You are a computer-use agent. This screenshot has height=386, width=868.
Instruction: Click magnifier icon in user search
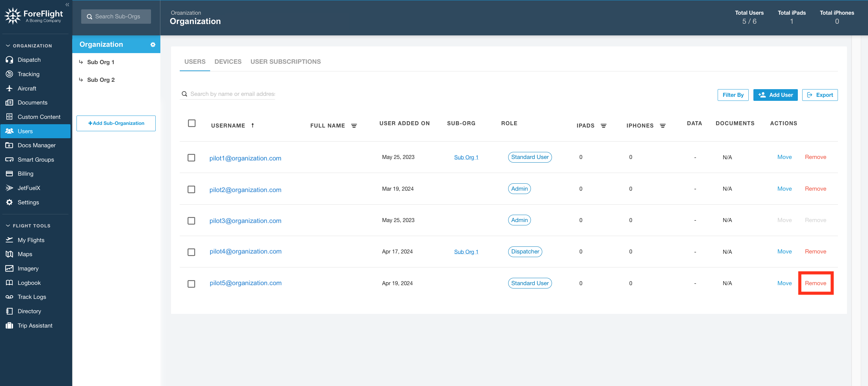pyautogui.click(x=184, y=94)
